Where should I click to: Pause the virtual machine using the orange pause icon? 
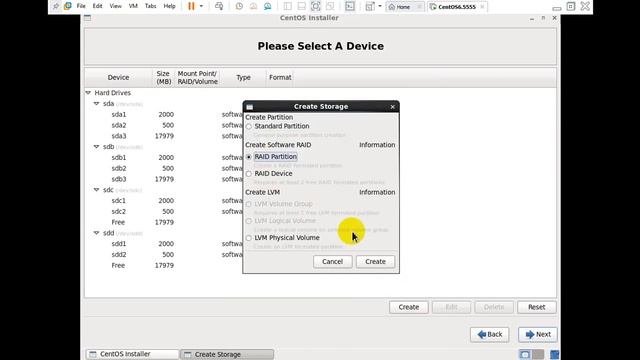click(x=191, y=6)
